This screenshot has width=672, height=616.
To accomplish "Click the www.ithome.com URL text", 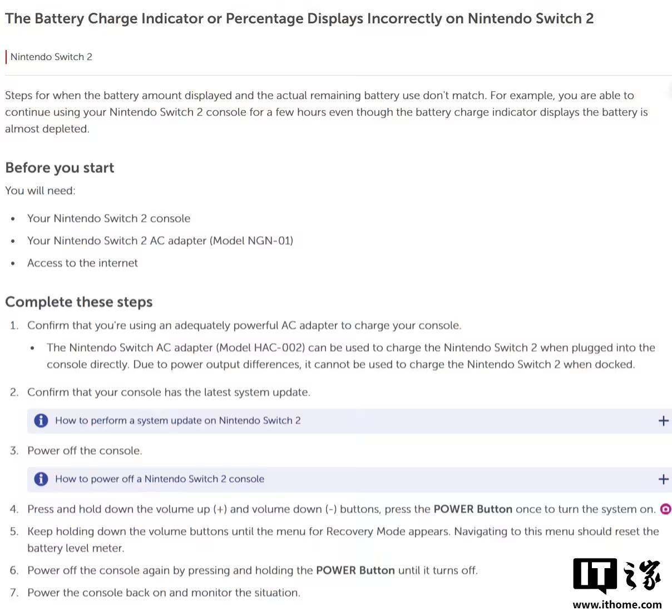I will pyautogui.click(x=617, y=605).
